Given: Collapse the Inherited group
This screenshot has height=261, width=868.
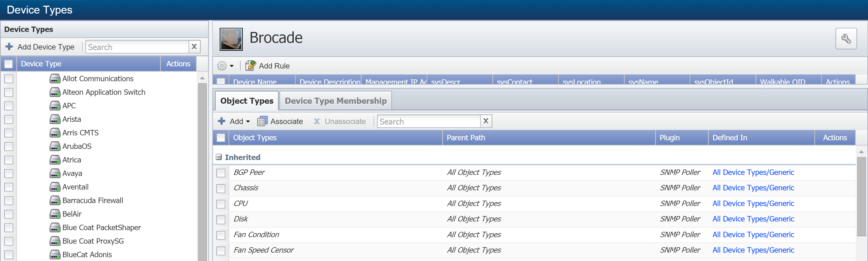Looking at the screenshot, I should [x=219, y=157].
